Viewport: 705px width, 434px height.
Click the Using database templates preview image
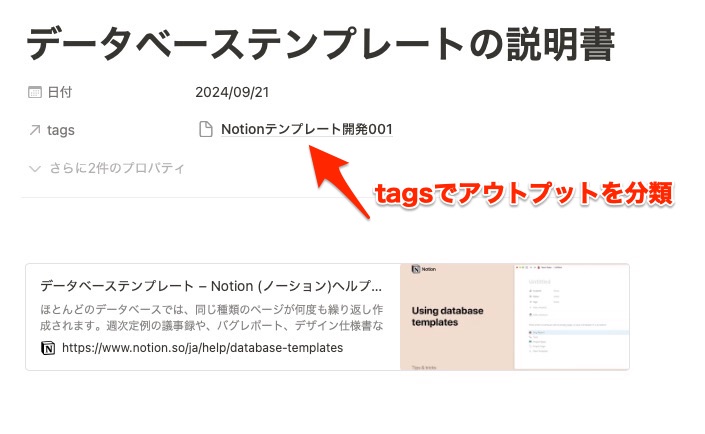click(514, 317)
